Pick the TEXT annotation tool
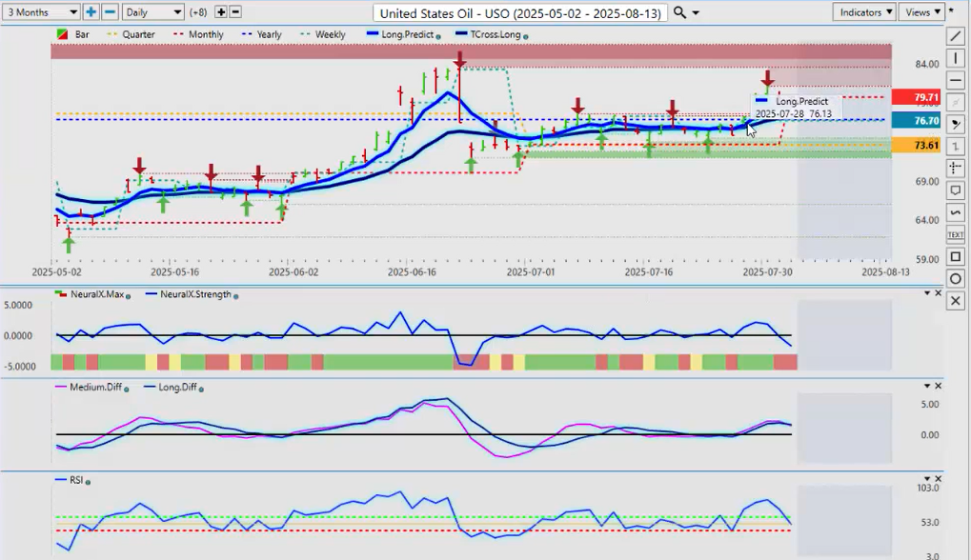Viewport: 971px width, 560px height. [956, 234]
